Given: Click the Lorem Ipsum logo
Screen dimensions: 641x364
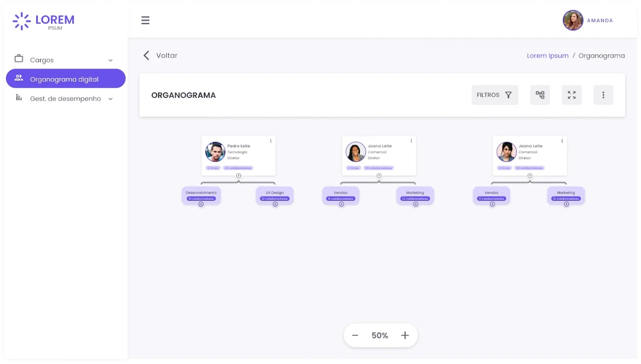Looking at the screenshot, I should point(44,22).
